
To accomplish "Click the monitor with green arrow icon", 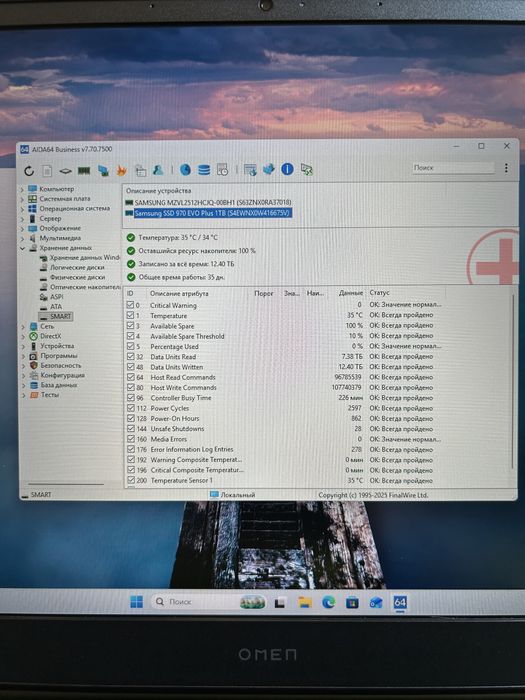I will coord(307,169).
